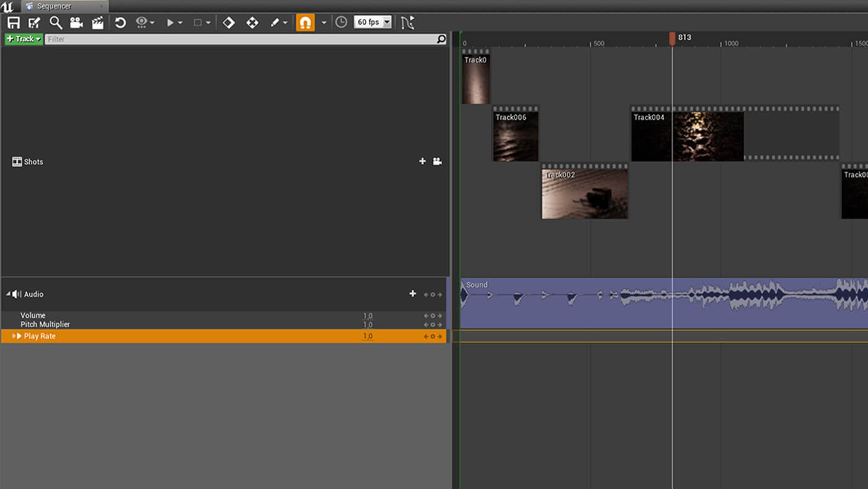Add a section to the Shots track

(x=422, y=161)
